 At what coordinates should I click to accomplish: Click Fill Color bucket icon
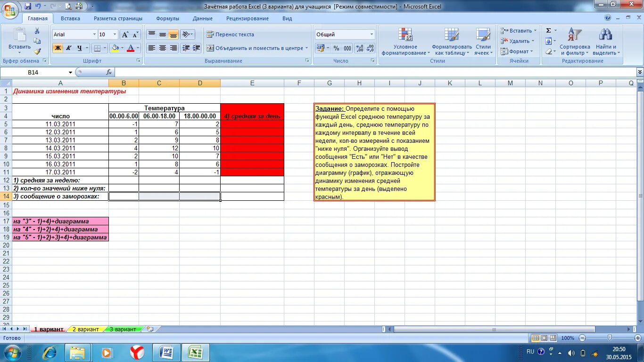(x=114, y=48)
